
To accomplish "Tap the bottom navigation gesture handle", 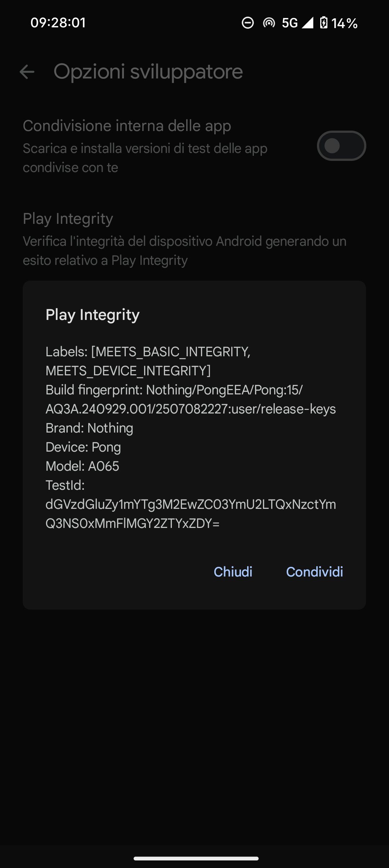I will [196, 858].
